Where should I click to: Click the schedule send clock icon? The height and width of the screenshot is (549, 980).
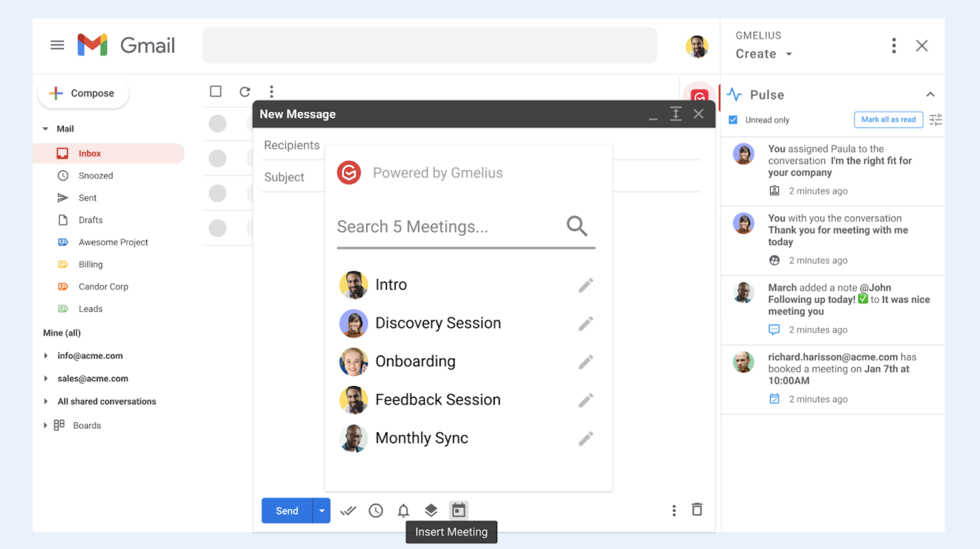coord(376,510)
